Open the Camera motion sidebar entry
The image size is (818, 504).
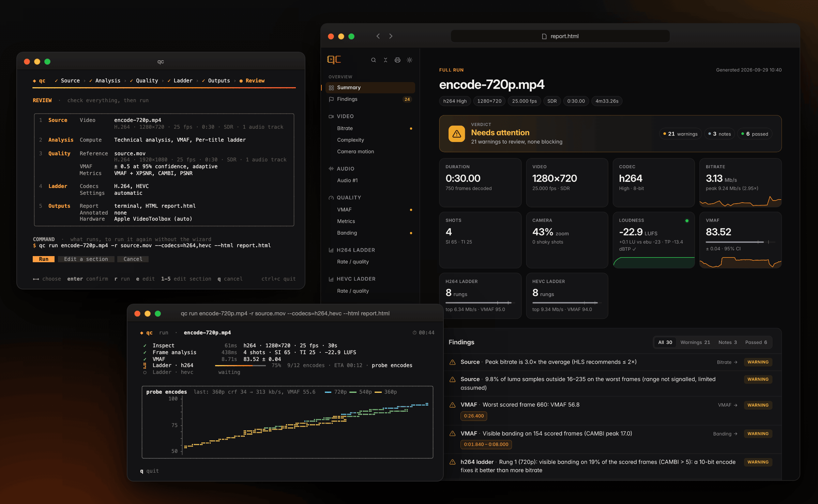point(370,152)
